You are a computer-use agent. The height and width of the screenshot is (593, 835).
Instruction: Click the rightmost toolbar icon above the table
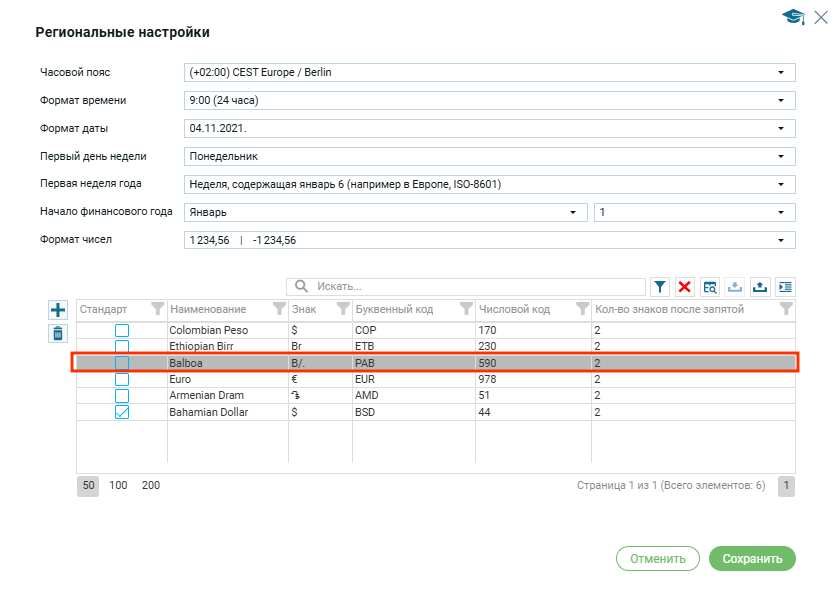[785, 287]
